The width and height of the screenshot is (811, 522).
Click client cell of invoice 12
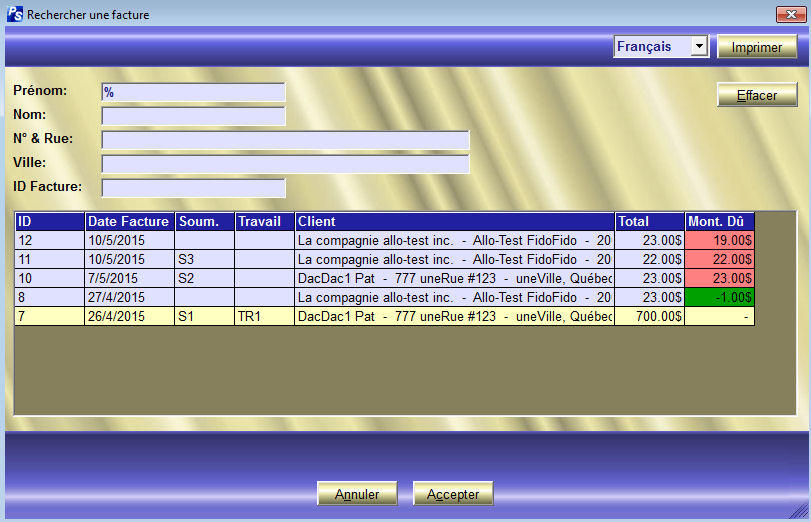tap(455, 240)
